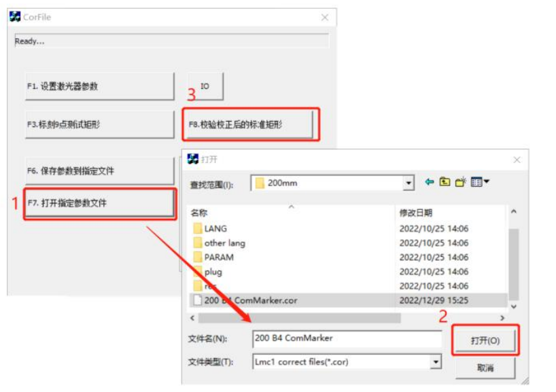Click the up one folder level icon
Image resolution: width=556 pixels, height=392 pixels.
pos(445,182)
